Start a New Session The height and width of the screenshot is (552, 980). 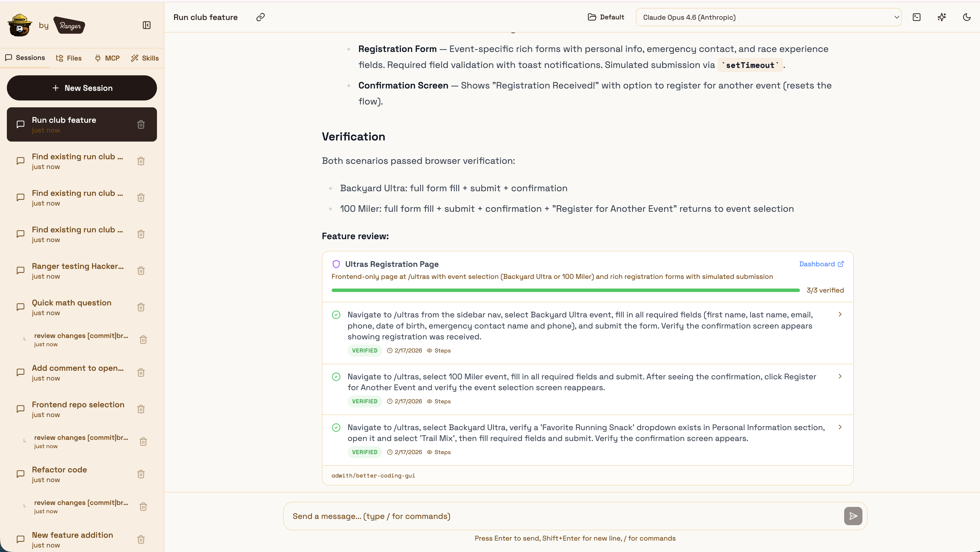pyautogui.click(x=81, y=88)
